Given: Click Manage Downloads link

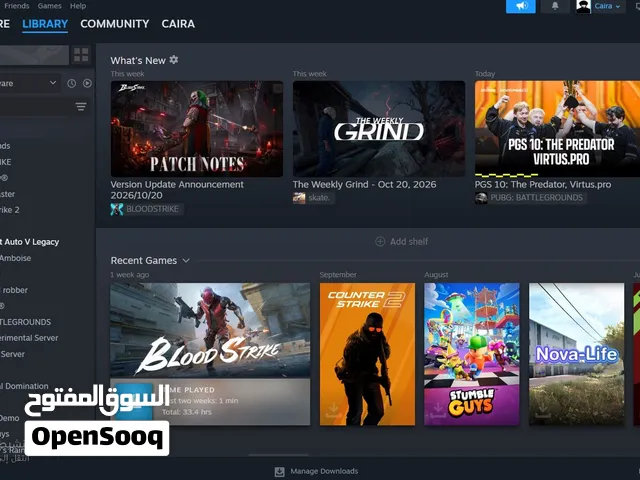Looking at the screenshot, I should click(324, 471).
